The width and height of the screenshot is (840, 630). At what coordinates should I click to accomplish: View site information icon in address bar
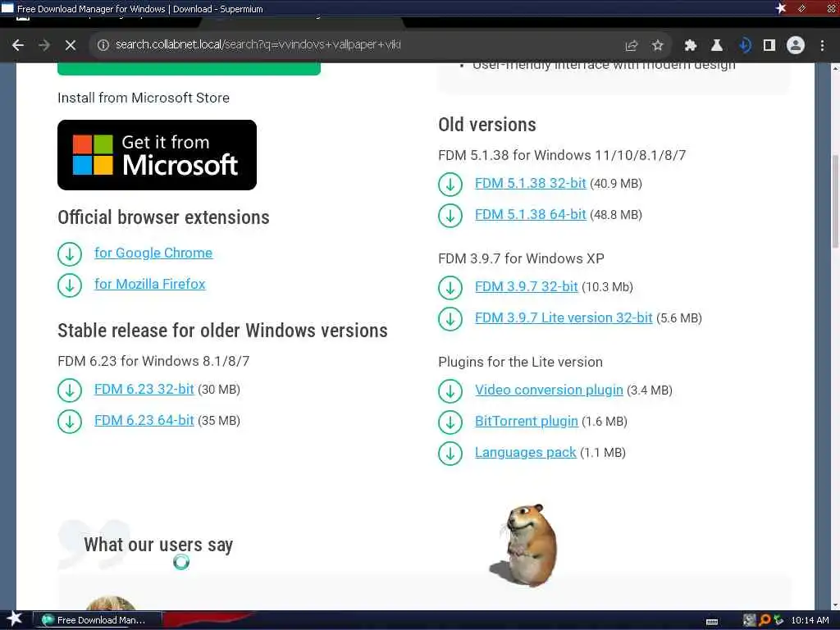click(x=103, y=45)
